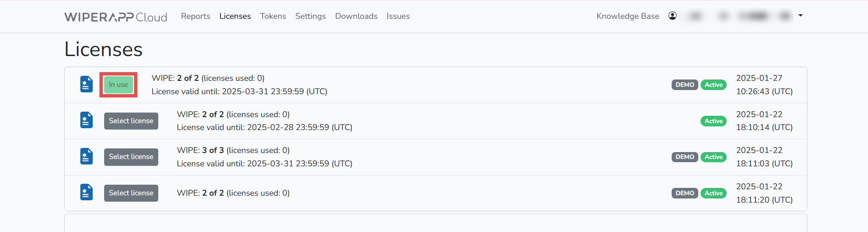Open the Issues page
868x232 pixels.
click(398, 16)
